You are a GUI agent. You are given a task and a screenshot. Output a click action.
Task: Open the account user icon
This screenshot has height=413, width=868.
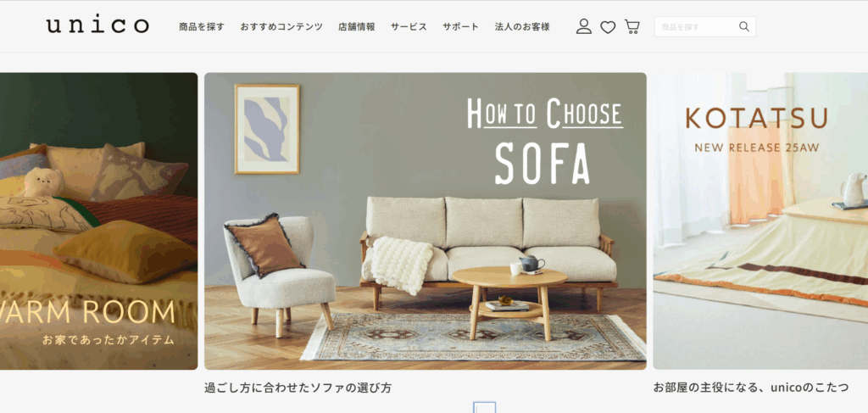(583, 26)
